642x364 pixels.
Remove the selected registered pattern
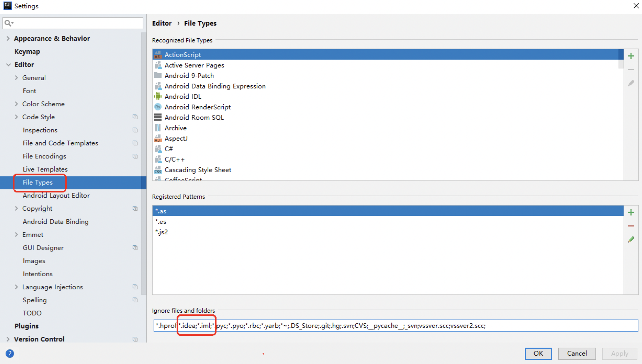point(631,226)
